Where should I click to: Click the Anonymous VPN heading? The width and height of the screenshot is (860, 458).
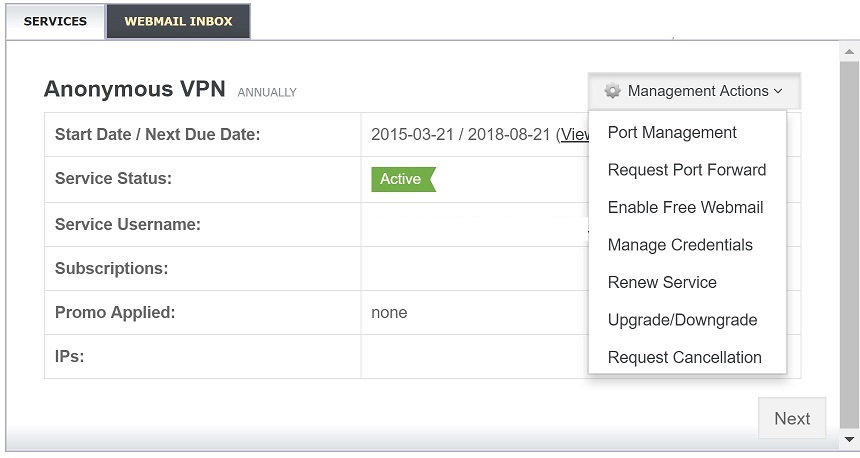[x=134, y=89]
